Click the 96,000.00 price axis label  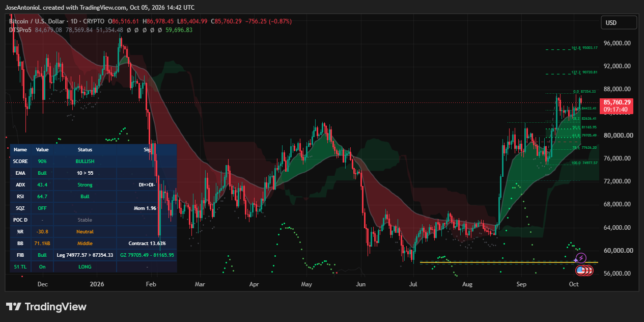(x=618, y=43)
